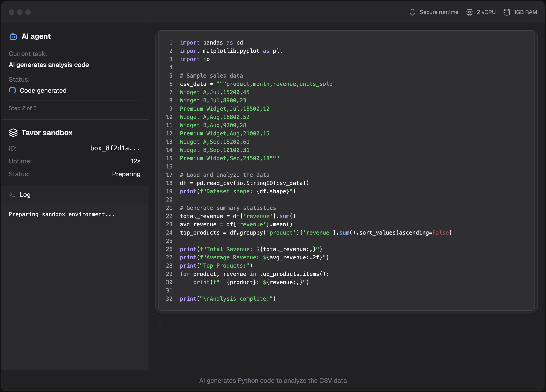Click '# Load and analyze the data' comment
The height and width of the screenshot is (392, 546).
[x=225, y=175]
